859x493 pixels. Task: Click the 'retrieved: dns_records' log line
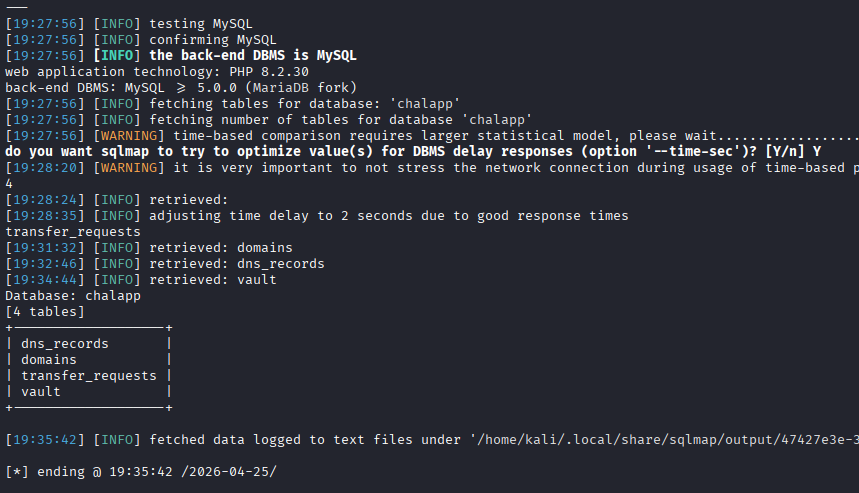pyautogui.click(x=237, y=263)
